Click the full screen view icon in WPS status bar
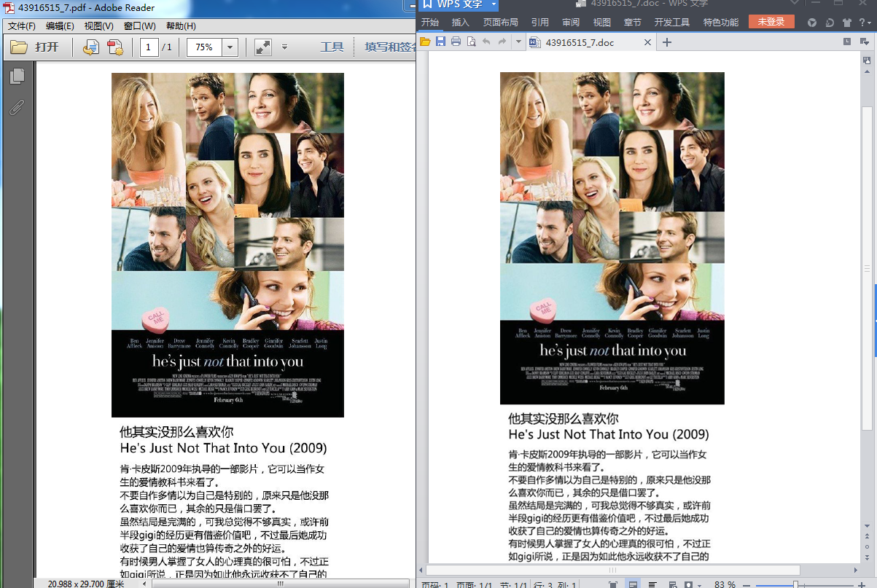 pos(613,584)
